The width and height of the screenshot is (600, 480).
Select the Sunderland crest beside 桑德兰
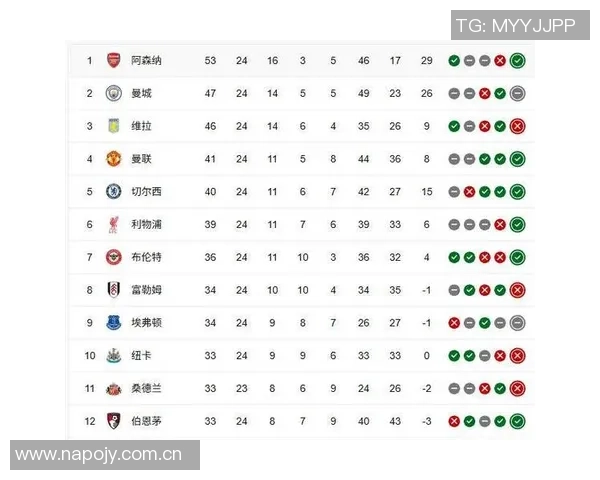tap(113, 388)
